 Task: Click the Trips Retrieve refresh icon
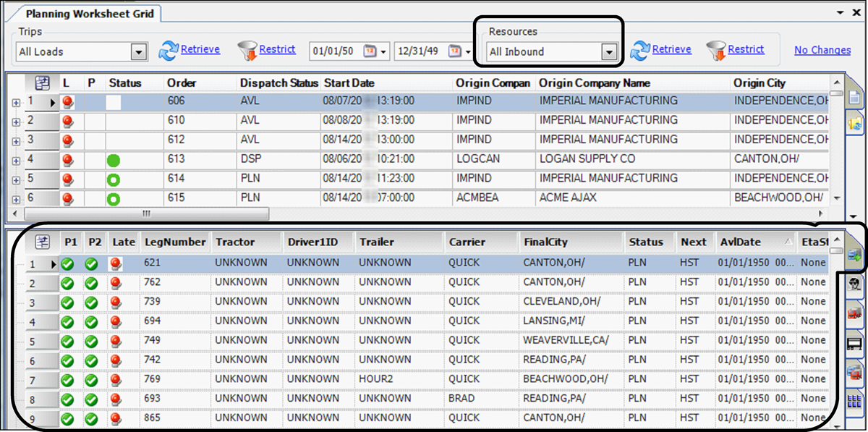tap(169, 51)
